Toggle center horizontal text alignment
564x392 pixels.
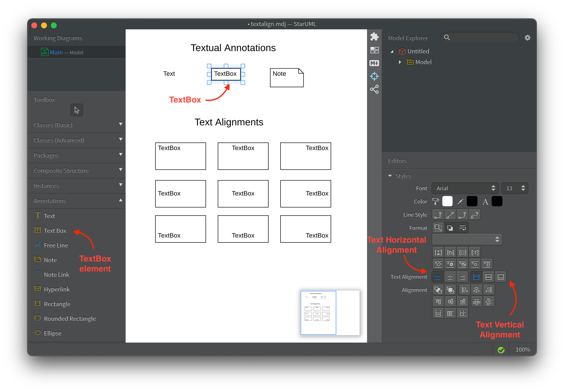tap(450, 277)
